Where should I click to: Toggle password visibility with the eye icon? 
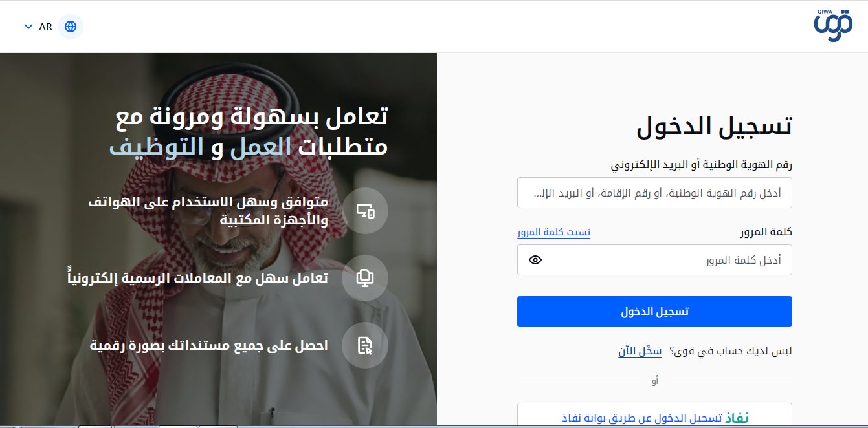(535, 260)
